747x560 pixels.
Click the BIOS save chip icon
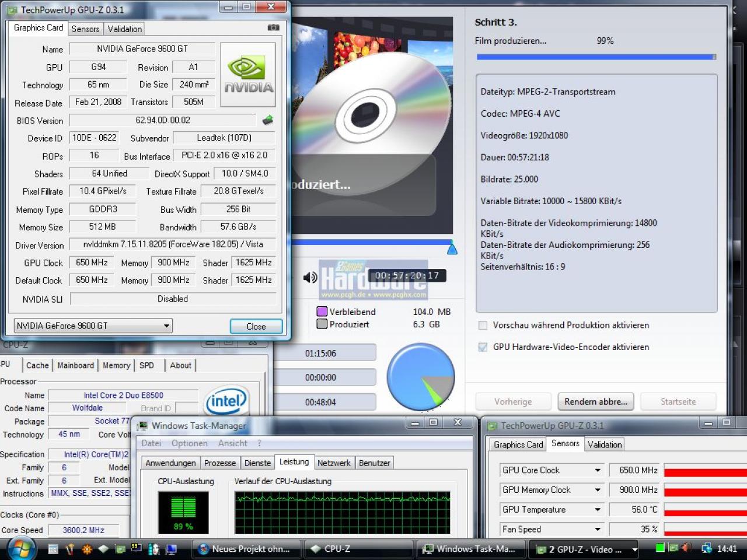point(267,120)
